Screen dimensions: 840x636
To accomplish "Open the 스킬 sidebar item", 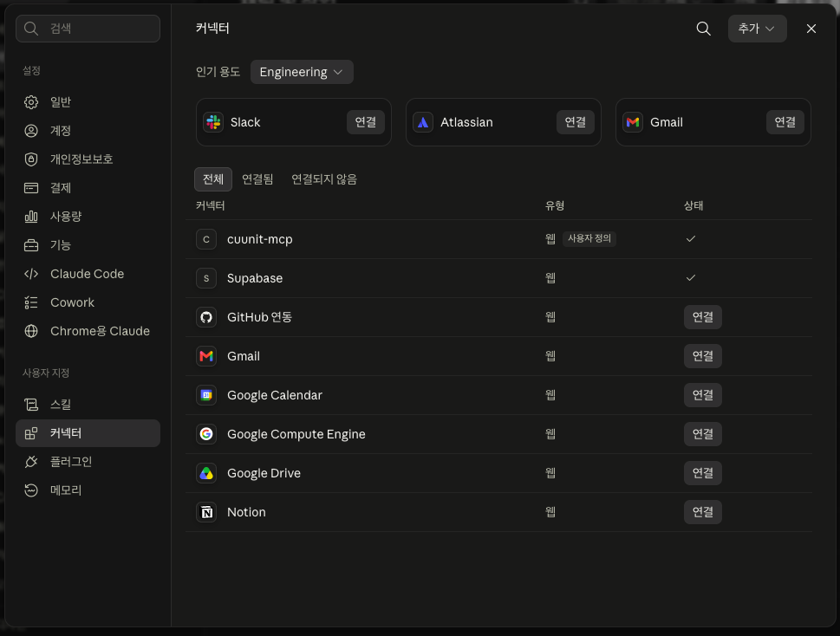I will click(x=88, y=405).
